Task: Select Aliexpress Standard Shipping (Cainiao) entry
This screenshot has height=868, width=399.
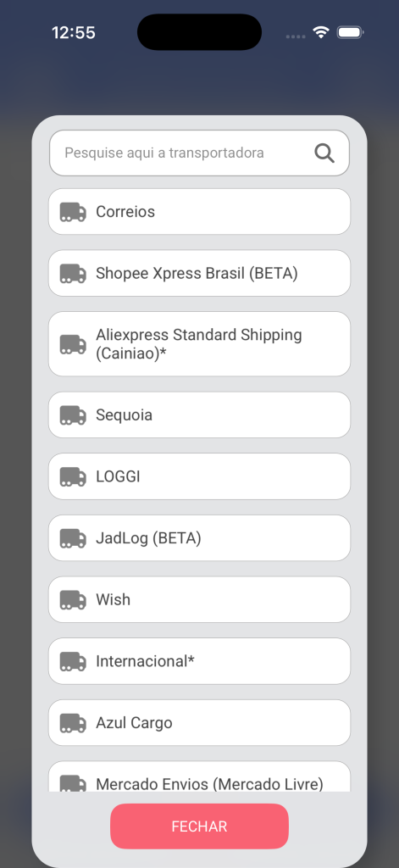Action: (x=199, y=344)
